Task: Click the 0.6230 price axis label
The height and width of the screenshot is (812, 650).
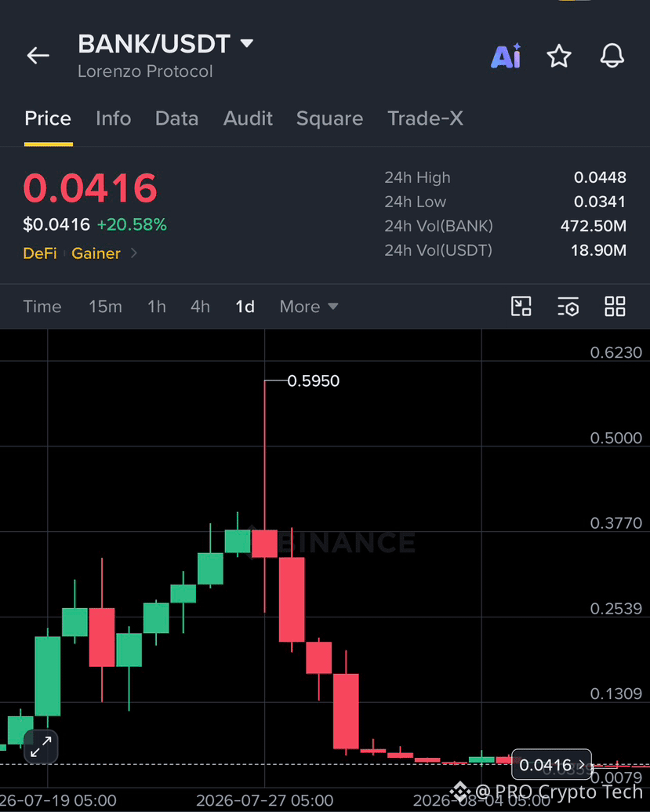Action: coord(616,353)
